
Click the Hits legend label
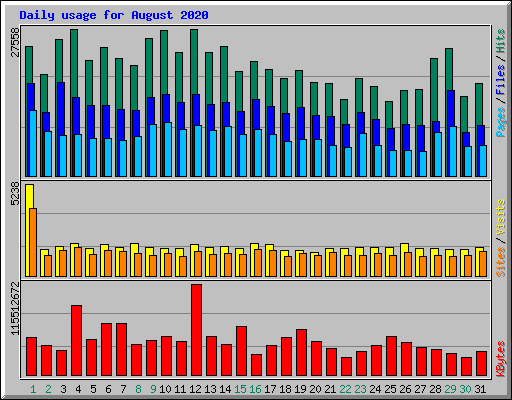(501, 41)
